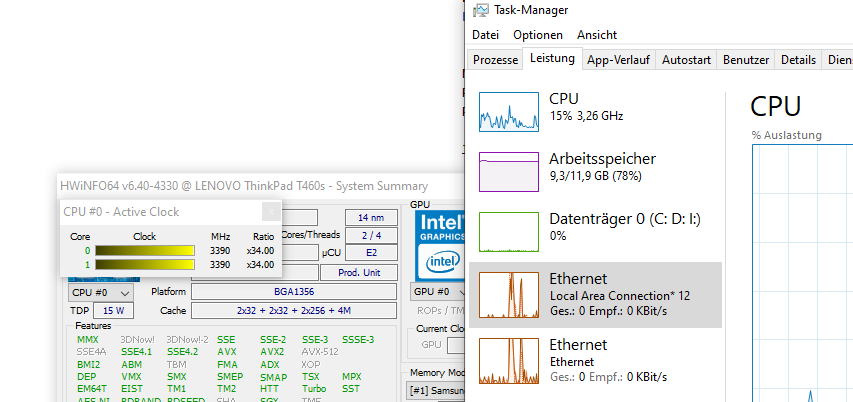Image resolution: width=853 pixels, height=402 pixels.
Task: Open the Optionen menu in Task-Manager
Action: coord(538,35)
